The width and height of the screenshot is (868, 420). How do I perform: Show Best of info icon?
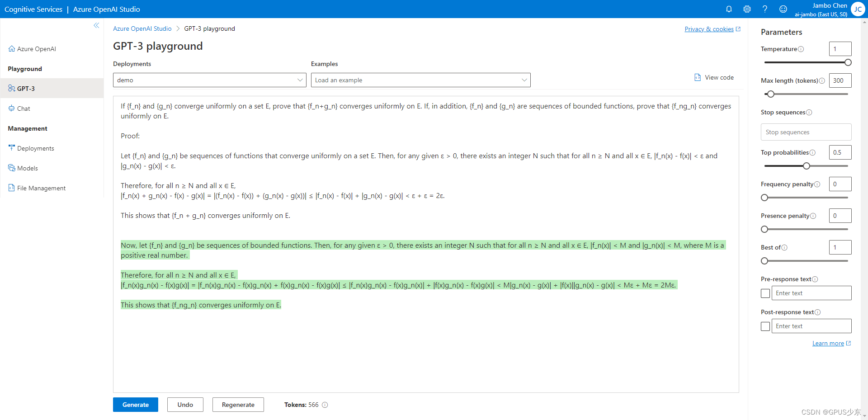[784, 247]
